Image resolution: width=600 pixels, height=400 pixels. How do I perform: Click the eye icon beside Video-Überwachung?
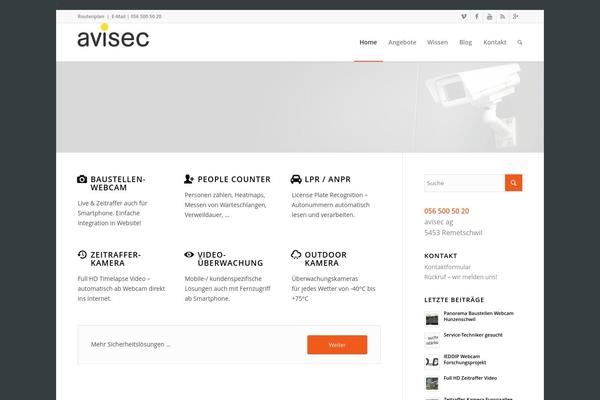(189, 255)
